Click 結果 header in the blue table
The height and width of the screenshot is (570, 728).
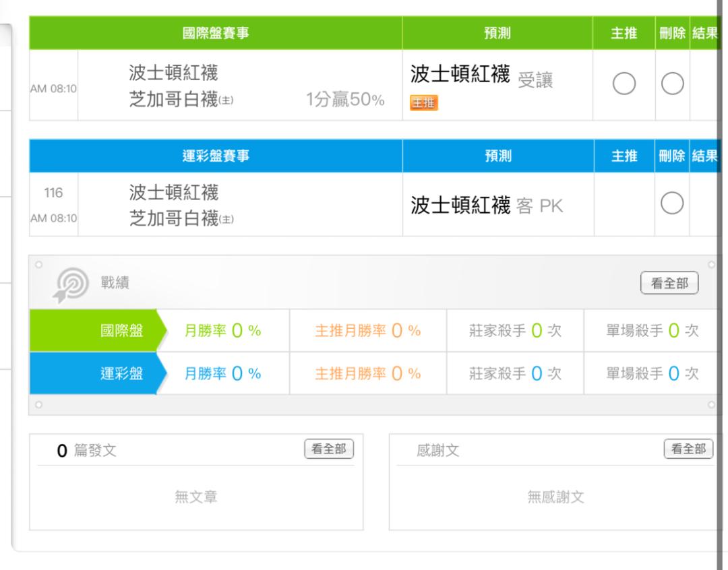coord(704,156)
